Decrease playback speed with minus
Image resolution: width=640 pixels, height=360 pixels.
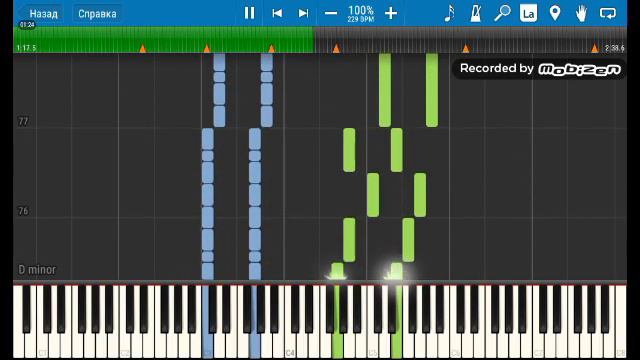point(331,13)
